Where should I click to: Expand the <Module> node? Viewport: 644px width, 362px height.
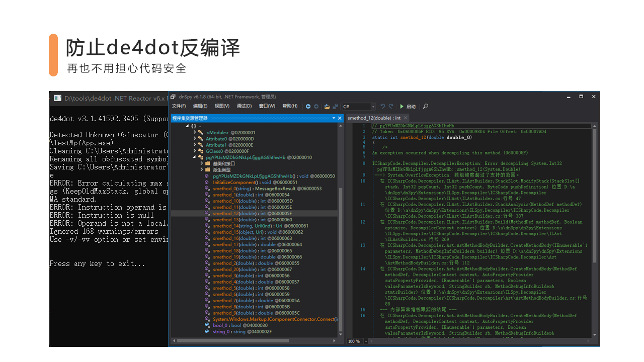[195, 132]
